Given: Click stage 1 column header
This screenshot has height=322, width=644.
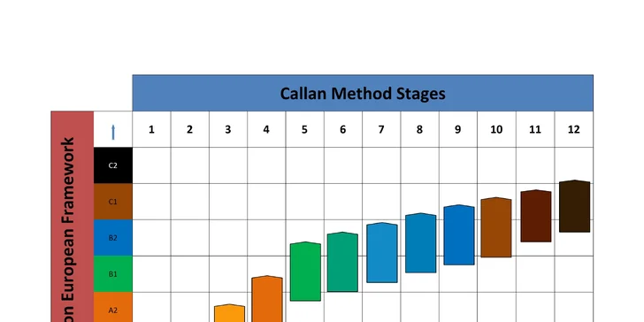Looking at the screenshot, I should point(151,129).
